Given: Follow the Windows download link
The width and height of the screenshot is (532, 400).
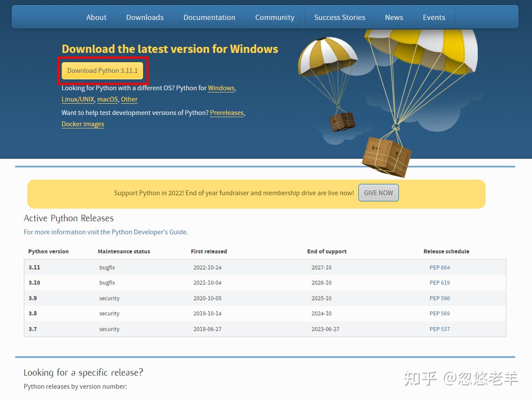Looking at the screenshot, I should 221,88.
